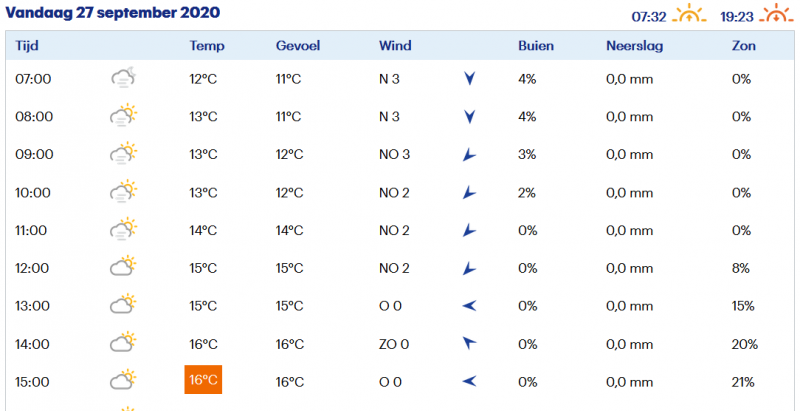Click the sunrise icon next to 07:32
The image size is (800, 411).
[x=689, y=13]
